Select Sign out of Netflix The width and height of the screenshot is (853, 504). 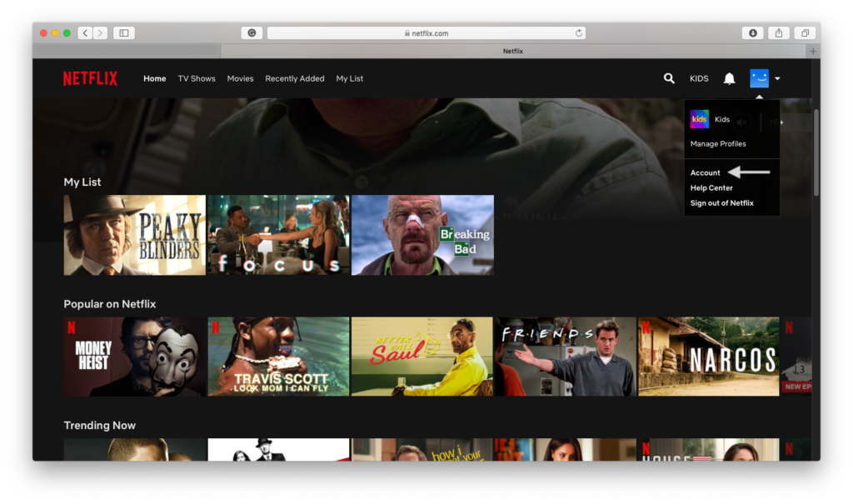[x=722, y=203]
